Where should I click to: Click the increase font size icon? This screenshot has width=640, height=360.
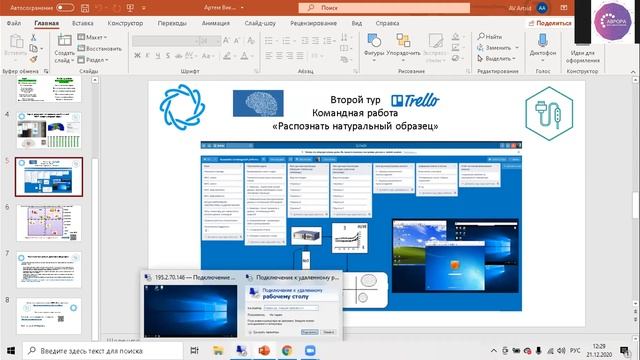click(226, 40)
